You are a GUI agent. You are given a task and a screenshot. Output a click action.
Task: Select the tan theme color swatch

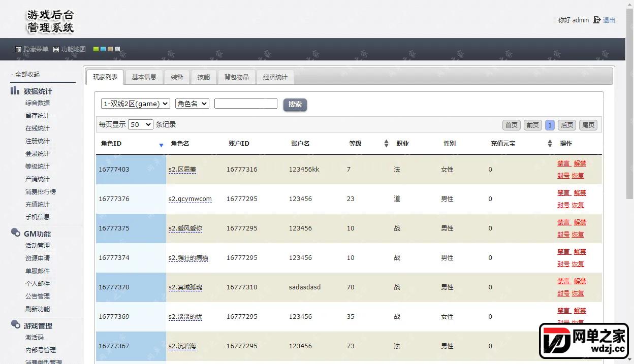[x=110, y=49]
